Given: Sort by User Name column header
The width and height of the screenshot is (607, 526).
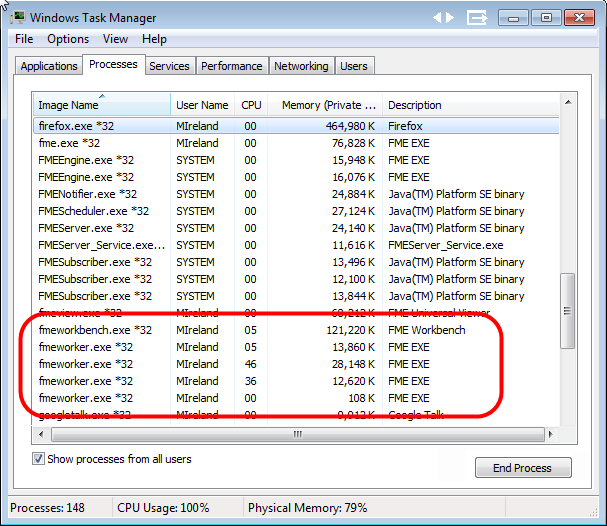Looking at the screenshot, I should tap(202, 105).
